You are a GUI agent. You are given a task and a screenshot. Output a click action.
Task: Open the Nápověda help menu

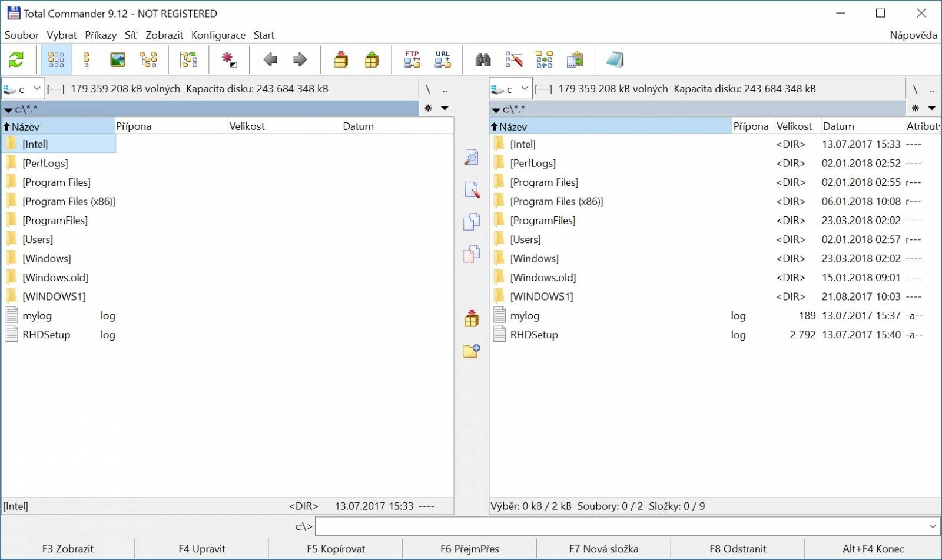(x=913, y=35)
